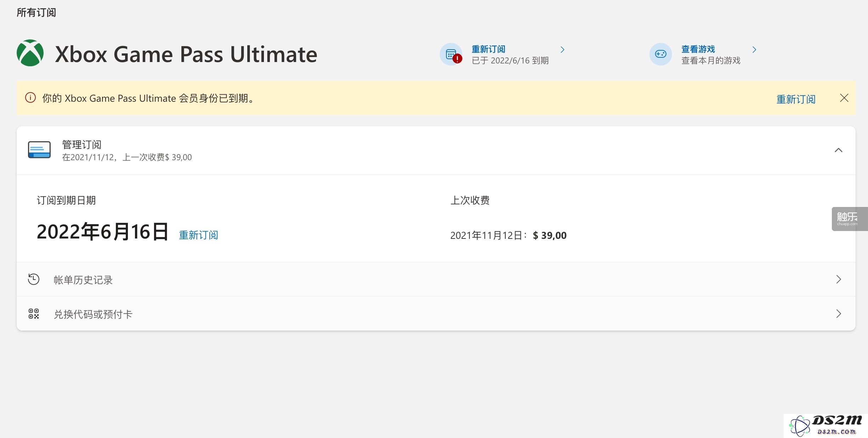Open the 兑换代码或预付卡 row chevron

tap(838, 314)
